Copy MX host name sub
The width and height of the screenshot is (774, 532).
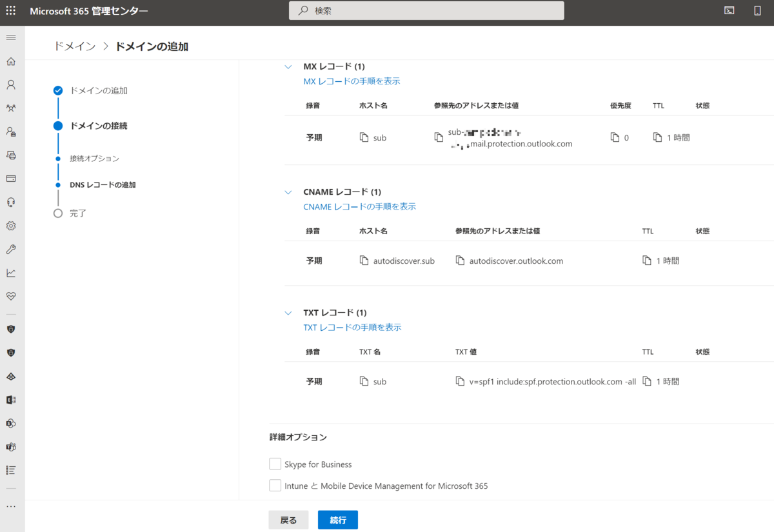[364, 137]
